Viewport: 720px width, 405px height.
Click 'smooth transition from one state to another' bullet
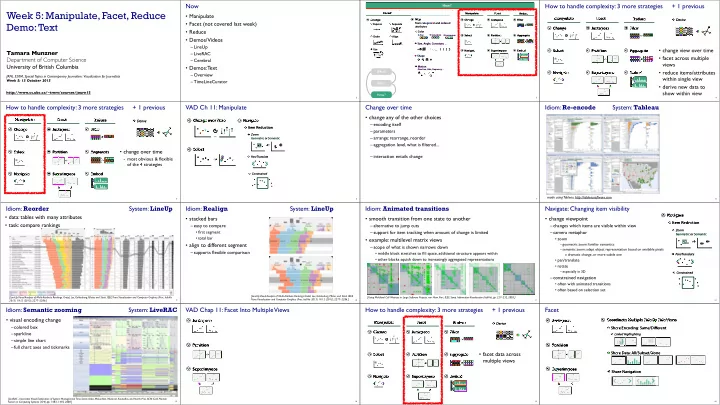coord(418,219)
